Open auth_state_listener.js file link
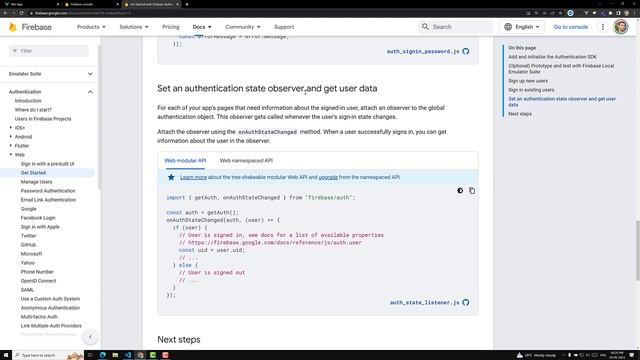This screenshot has height=360, width=640. pyautogui.click(x=424, y=302)
